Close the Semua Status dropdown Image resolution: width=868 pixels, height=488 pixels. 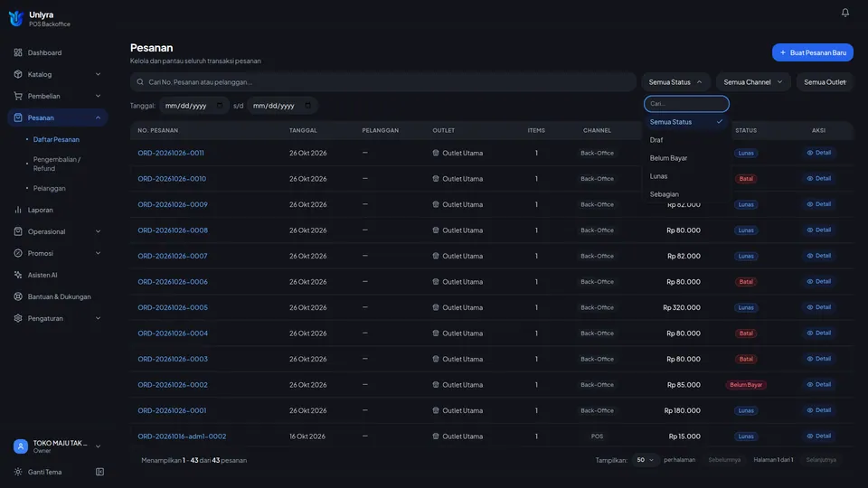675,82
